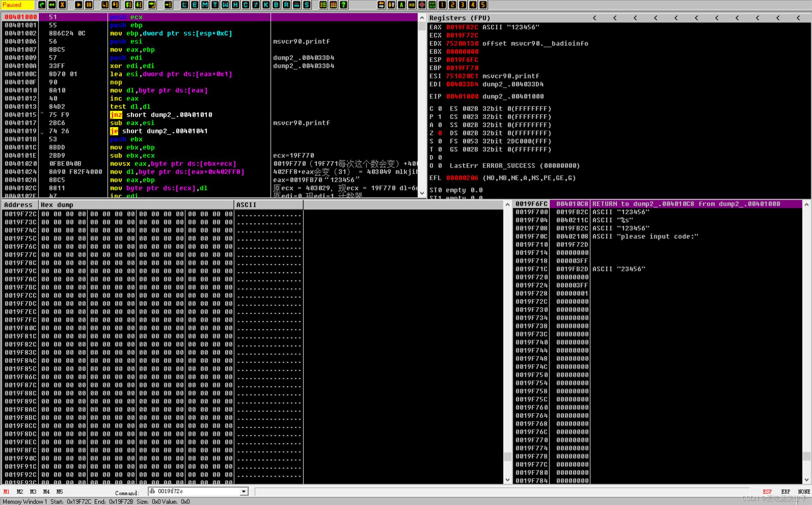Click numbered toolbar button 3
This screenshot has height=505, width=812.
click(463, 5)
